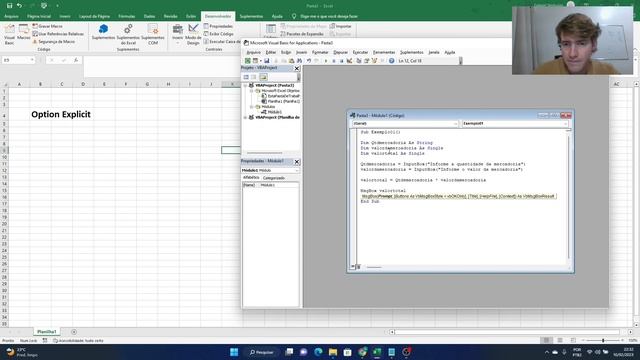640x360 pixels.
Task: Click the Break pause icon in VBA toolbar
Action: 334,61
